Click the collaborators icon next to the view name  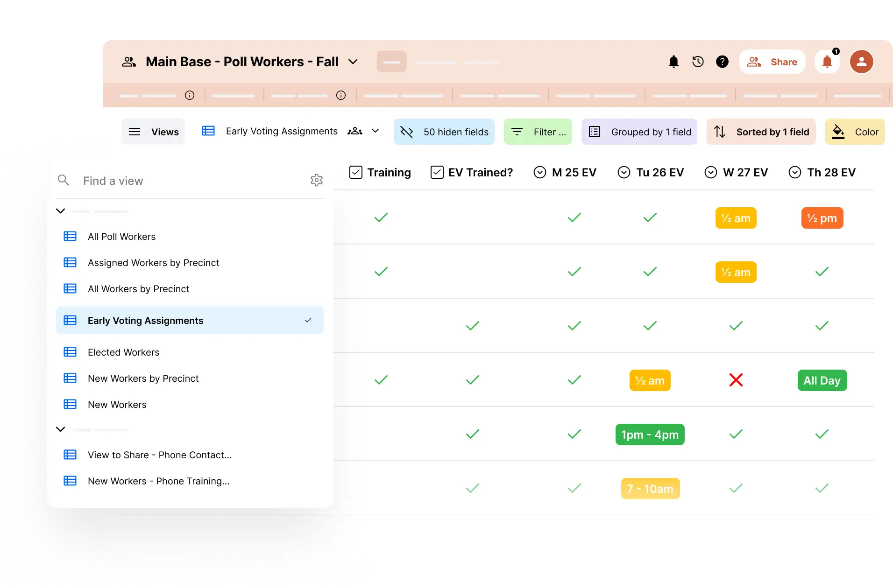point(356,131)
